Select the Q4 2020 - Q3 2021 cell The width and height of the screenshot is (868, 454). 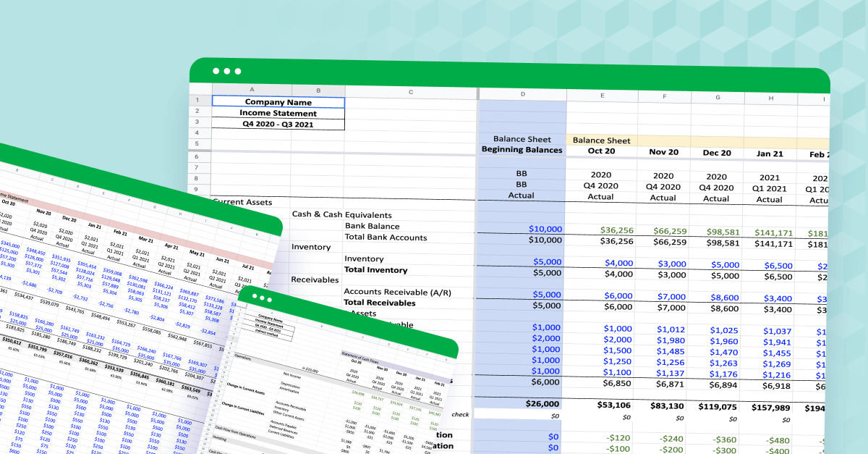(x=277, y=125)
